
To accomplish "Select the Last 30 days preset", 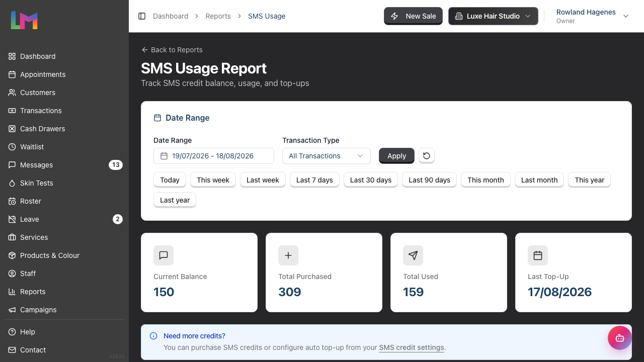I will (371, 180).
